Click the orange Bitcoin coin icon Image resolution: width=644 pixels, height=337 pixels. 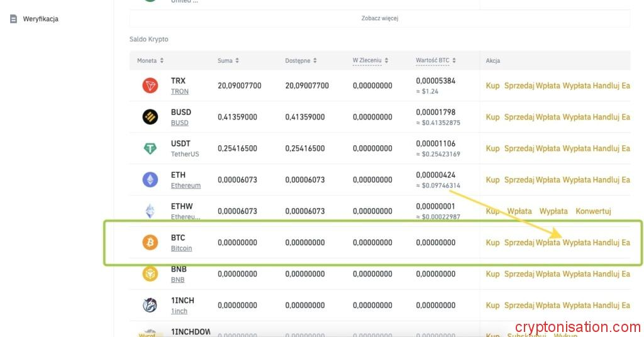[150, 242]
